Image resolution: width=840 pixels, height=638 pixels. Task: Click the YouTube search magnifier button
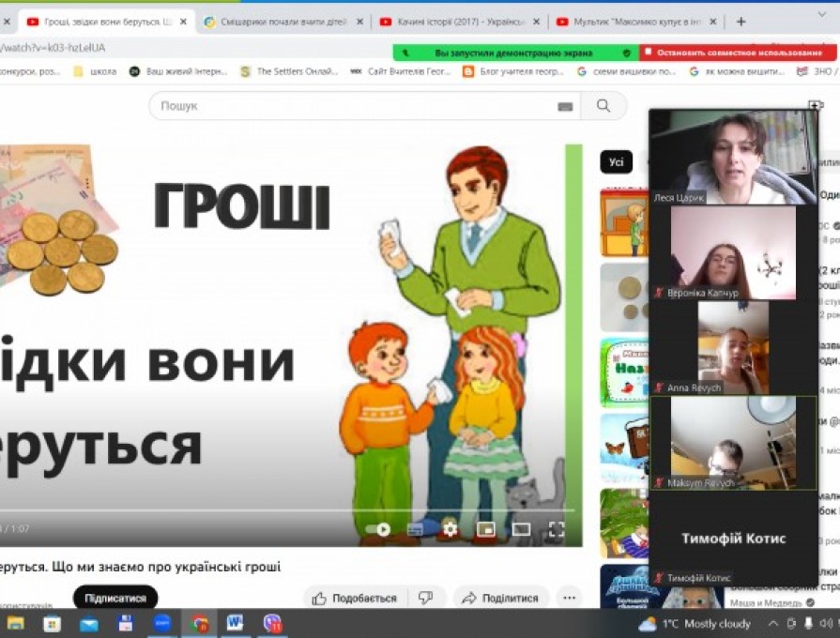pos(603,106)
